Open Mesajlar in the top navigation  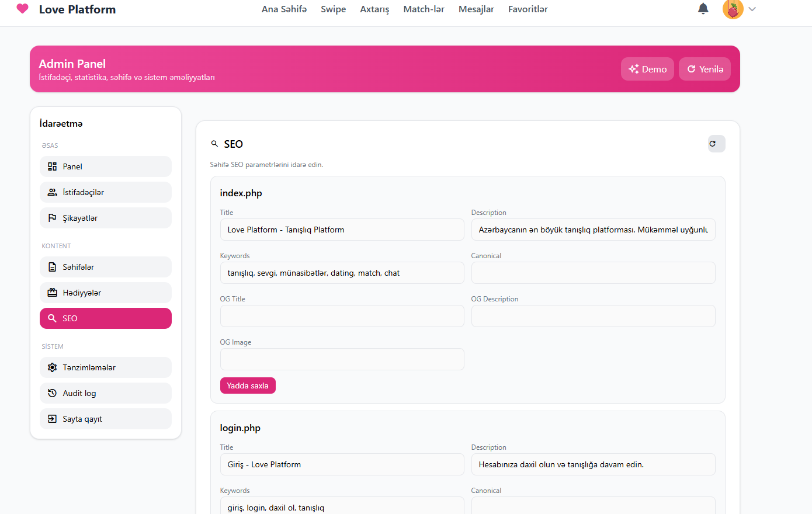[476, 9]
